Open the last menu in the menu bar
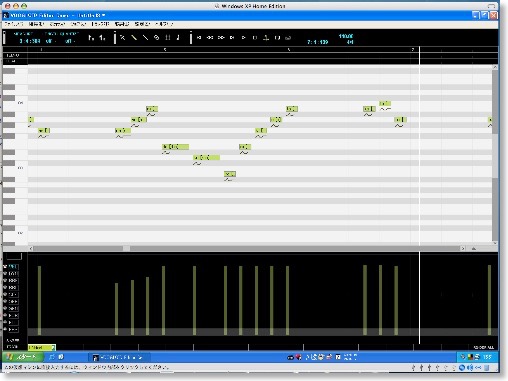This screenshot has width=508, height=381. (x=164, y=24)
